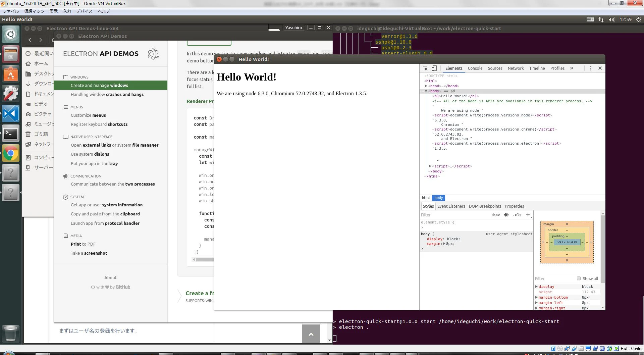This screenshot has width=644, height=355.
Task: Open the Profiles tab
Action: pos(557,68)
